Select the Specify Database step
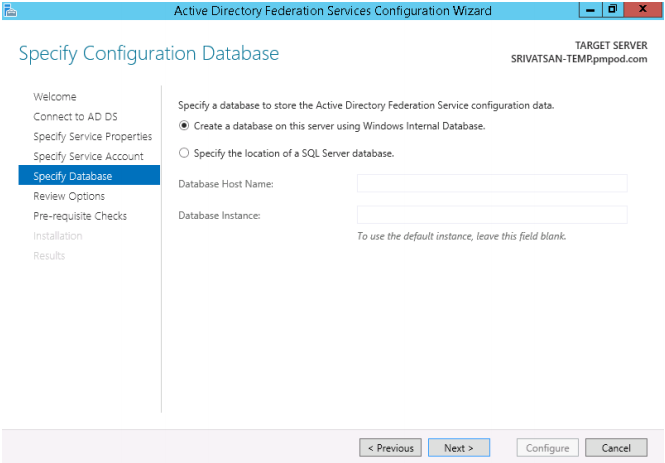Screen dimensions: 665x463 (89, 175)
